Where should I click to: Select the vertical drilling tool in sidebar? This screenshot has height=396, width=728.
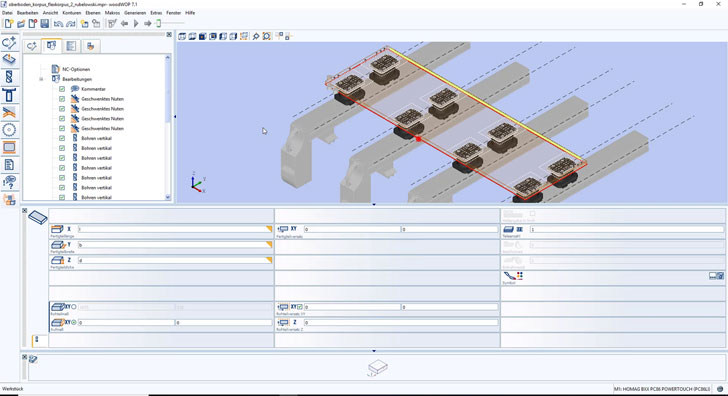point(9,77)
